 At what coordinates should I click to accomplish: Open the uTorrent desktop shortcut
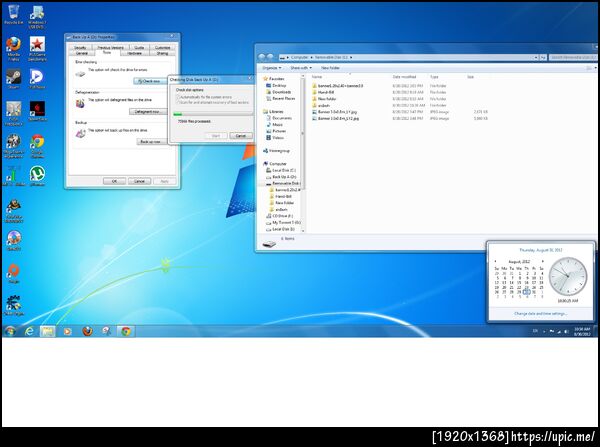(37, 176)
